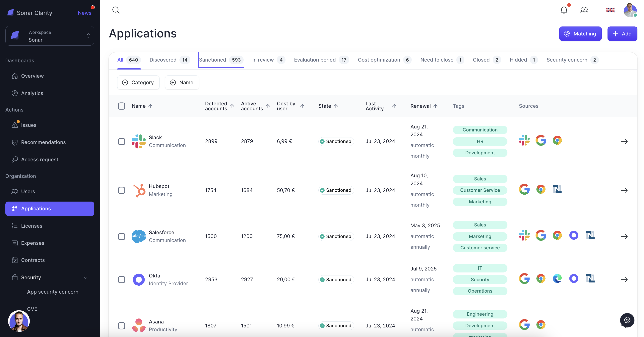Screen dimensions: 644x337
Task: Click the Add application button
Action: point(622,34)
